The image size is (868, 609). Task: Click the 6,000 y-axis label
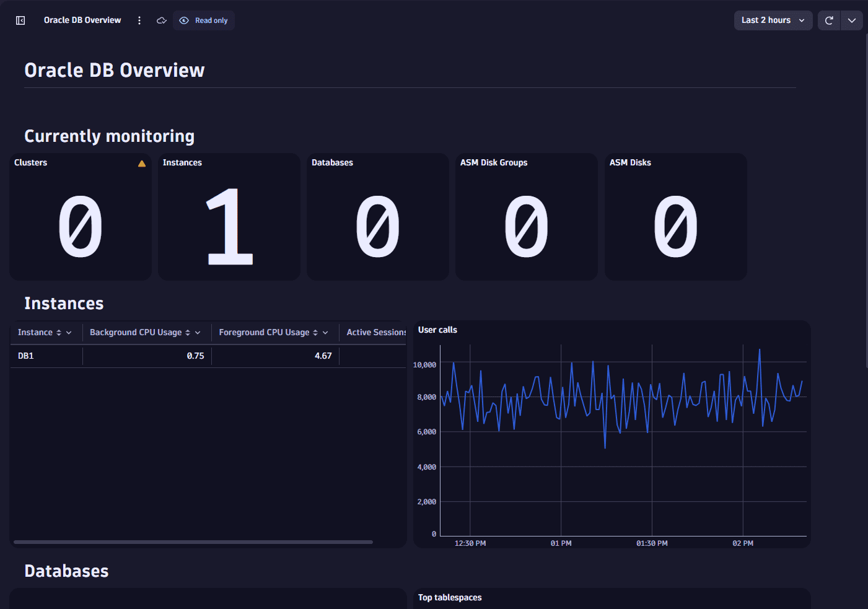(426, 432)
